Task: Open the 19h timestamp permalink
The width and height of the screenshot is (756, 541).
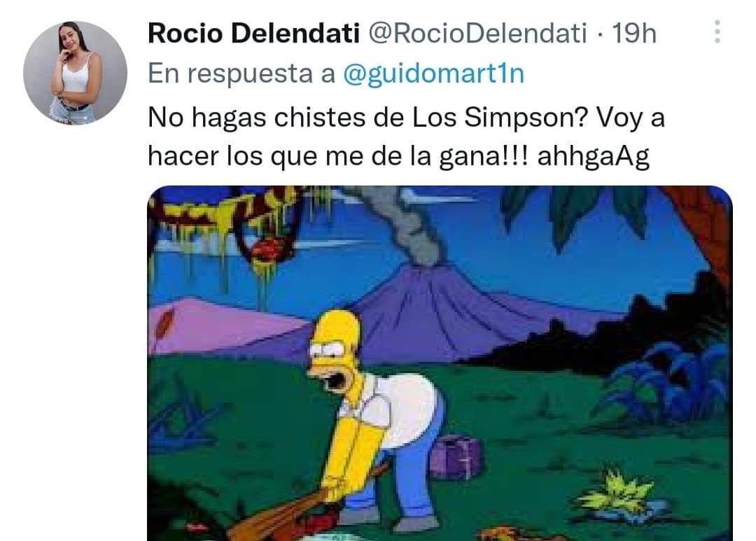Action: [x=634, y=34]
